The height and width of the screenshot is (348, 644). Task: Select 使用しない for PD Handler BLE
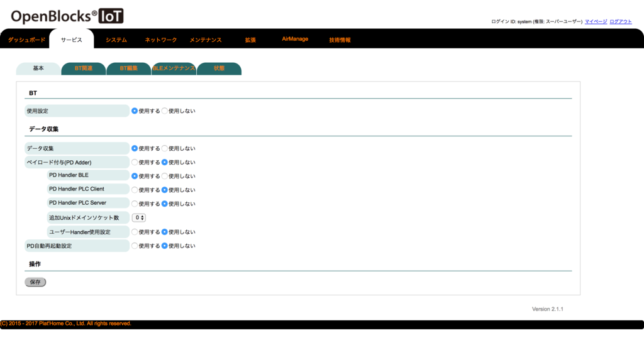164,176
